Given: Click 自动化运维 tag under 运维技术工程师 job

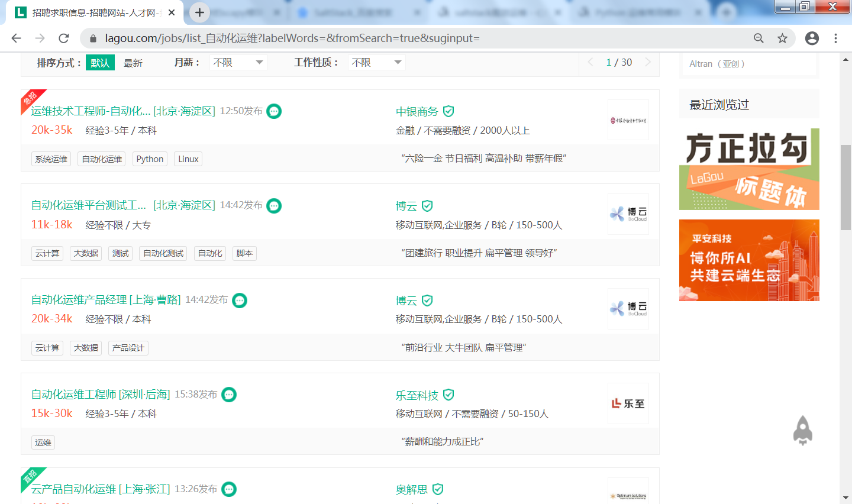Looking at the screenshot, I should tap(102, 159).
